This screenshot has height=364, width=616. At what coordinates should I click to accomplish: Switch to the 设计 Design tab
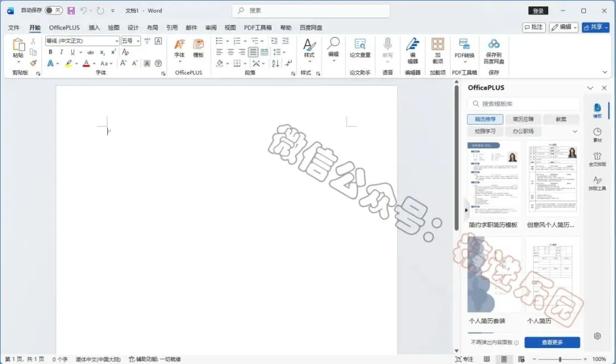point(133,27)
